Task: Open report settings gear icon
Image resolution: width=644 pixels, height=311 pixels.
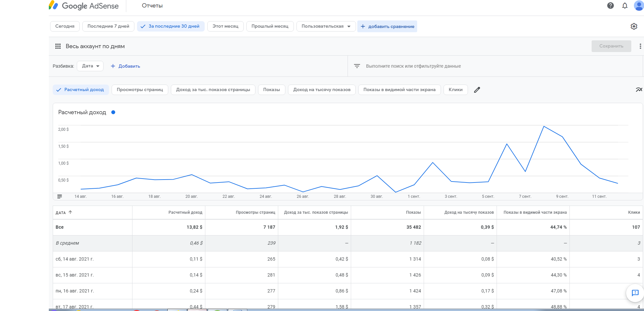Action: pyautogui.click(x=634, y=26)
